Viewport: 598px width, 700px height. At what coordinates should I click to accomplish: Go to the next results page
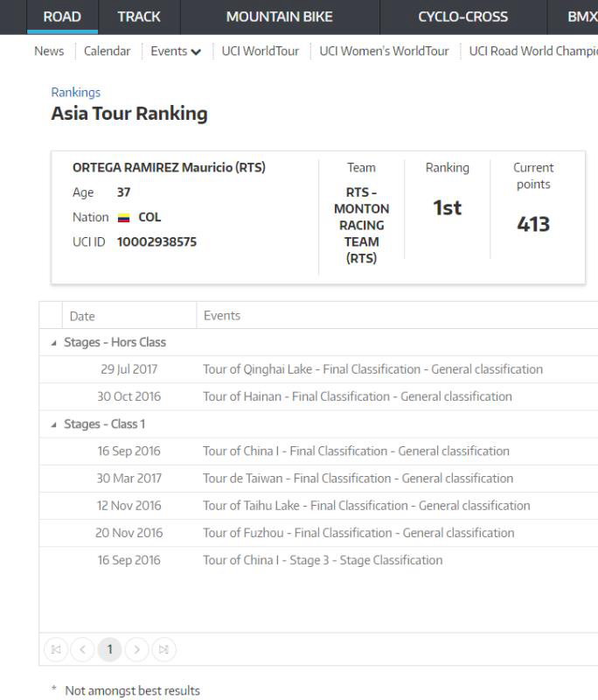(136, 649)
